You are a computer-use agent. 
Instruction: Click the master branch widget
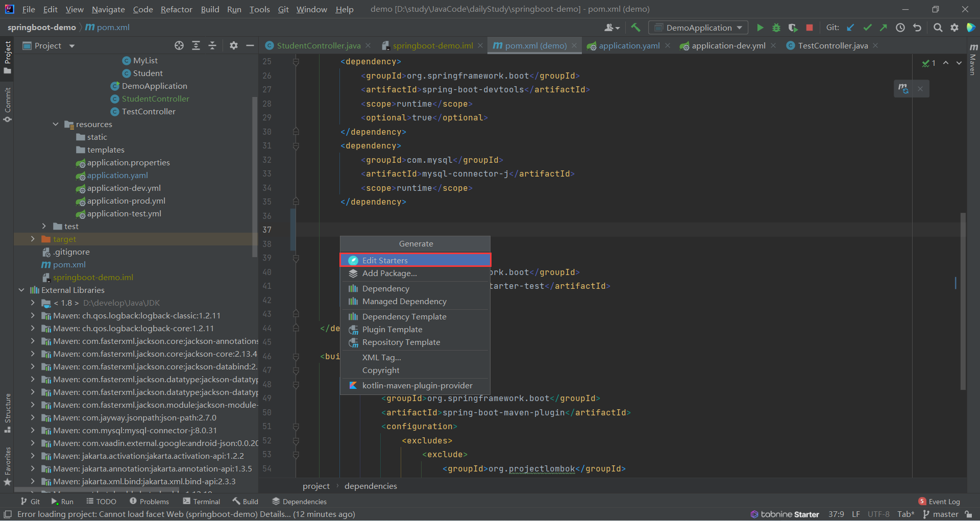[x=941, y=514]
